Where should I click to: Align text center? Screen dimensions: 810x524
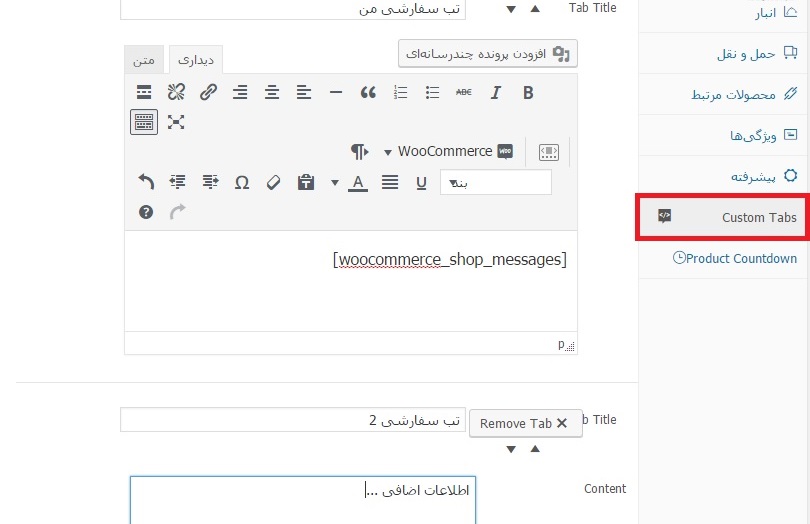click(272, 93)
